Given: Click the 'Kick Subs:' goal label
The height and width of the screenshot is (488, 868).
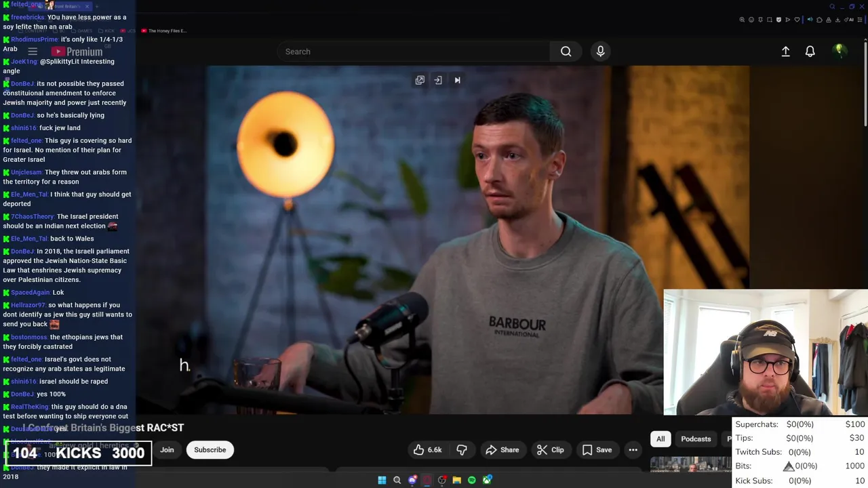Looking at the screenshot, I should pos(754,481).
